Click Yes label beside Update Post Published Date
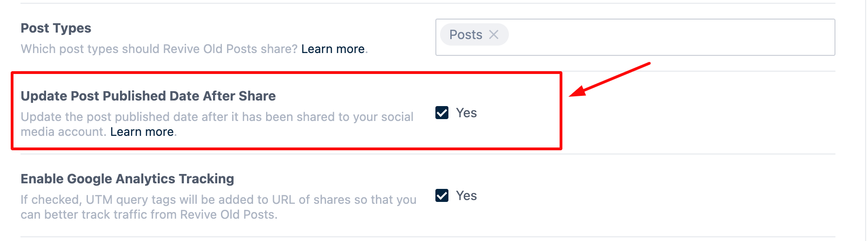Screen dimensions: 868x241 tap(466, 113)
